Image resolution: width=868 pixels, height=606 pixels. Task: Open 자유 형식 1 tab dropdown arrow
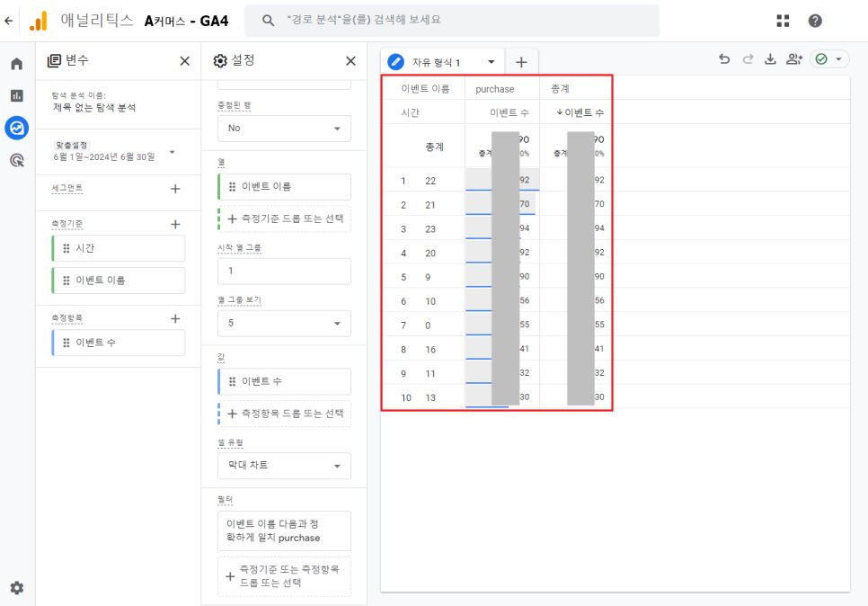pyautogui.click(x=491, y=62)
